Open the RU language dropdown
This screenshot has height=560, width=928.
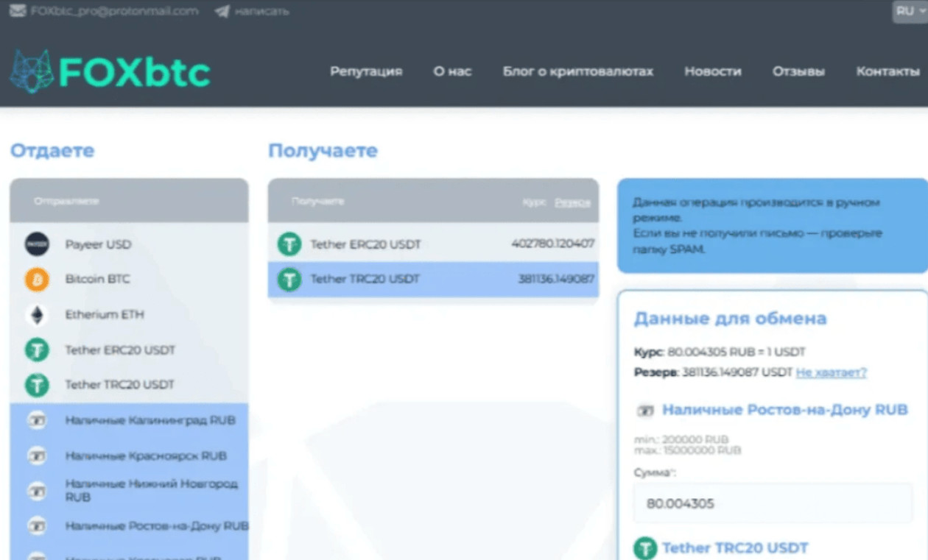pos(910,11)
